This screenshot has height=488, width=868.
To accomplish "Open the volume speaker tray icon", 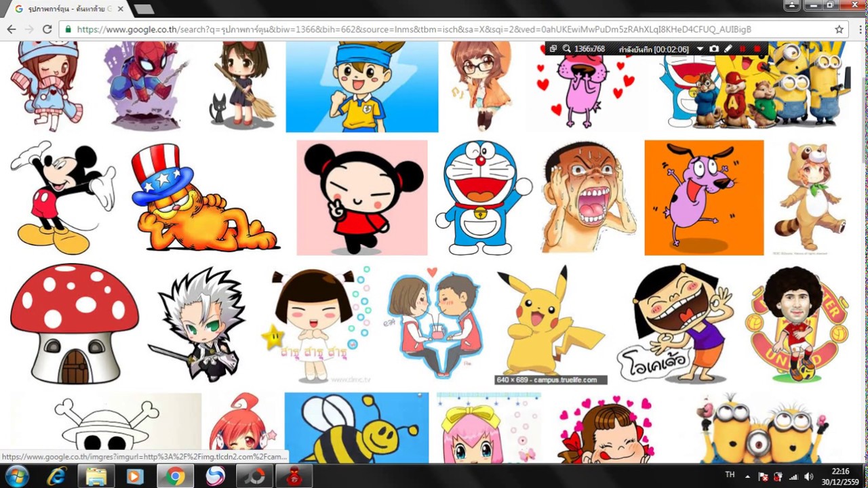I will tap(808, 477).
